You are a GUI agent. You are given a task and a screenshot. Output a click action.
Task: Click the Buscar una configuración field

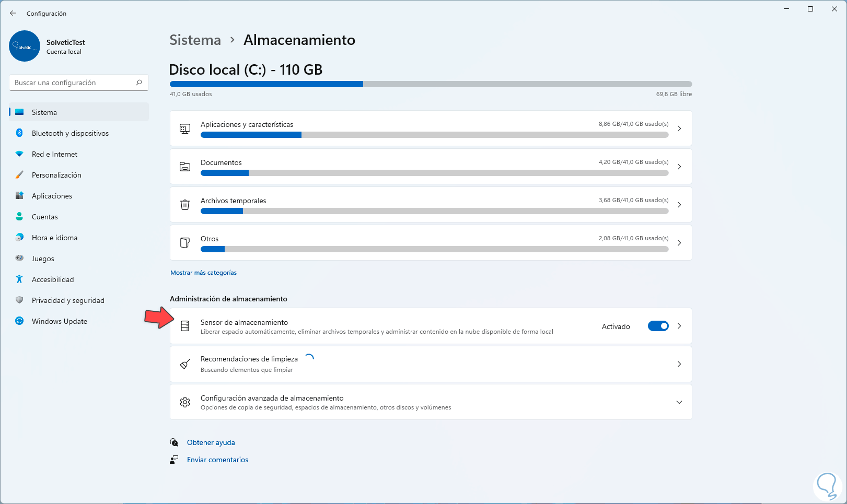click(73, 83)
